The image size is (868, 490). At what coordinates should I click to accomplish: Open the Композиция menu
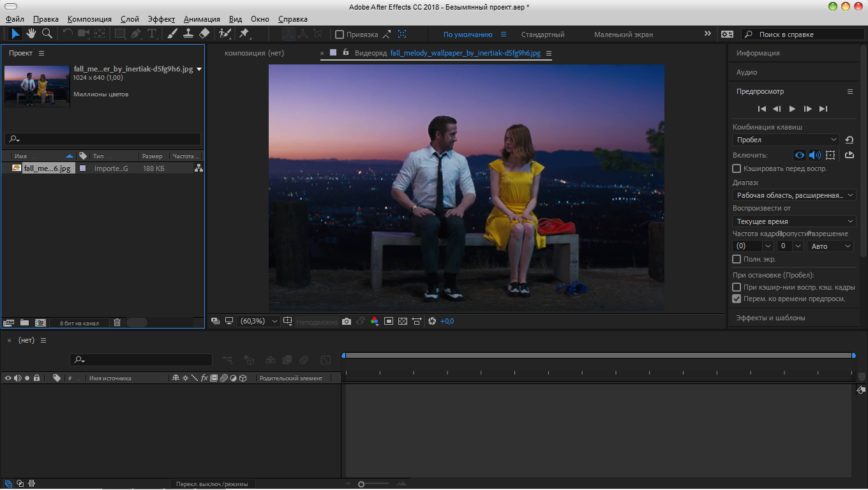pyautogui.click(x=89, y=19)
